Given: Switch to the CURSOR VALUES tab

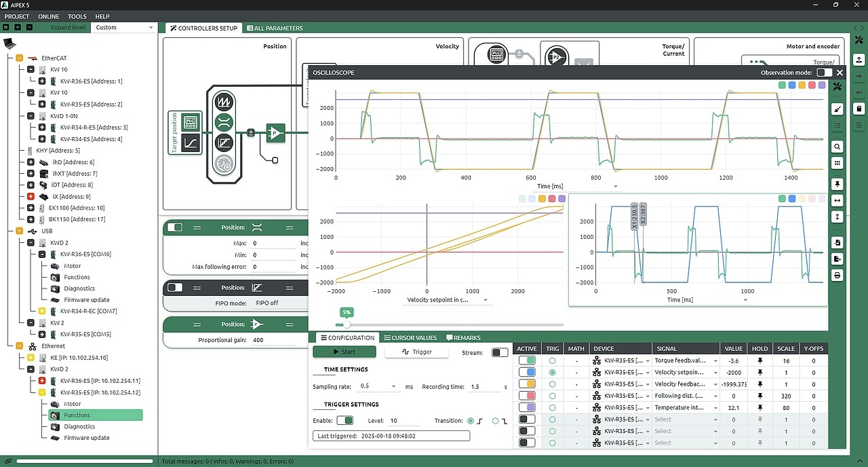Looking at the screenshot, I should point(410,337).
